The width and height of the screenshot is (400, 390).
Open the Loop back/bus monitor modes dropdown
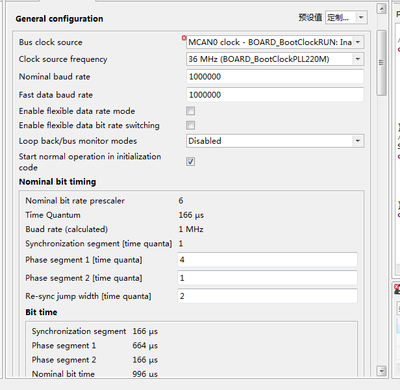click(275, 141)
